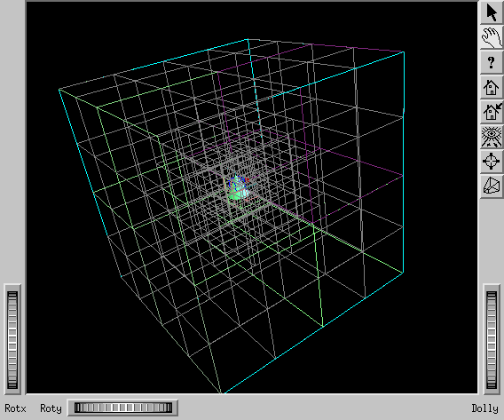The image size is (504, 420).
Task: Click the top-right cyan corner of the wireframe cube
Action: [404, 52]
